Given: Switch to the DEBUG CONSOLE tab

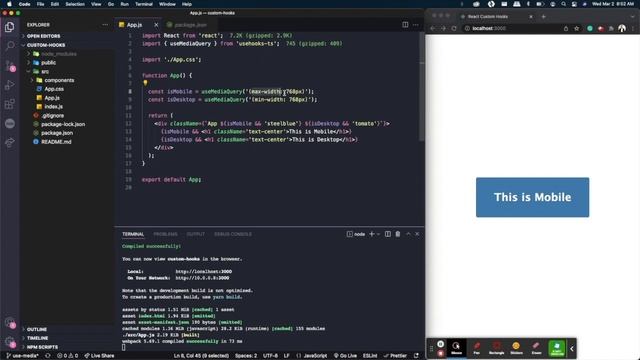Looking at the screenshot, I should 233,234.
